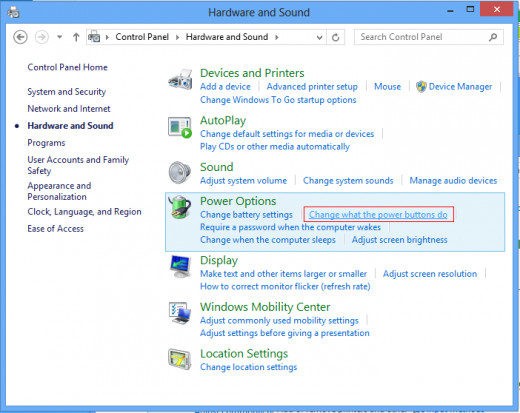Click Adjust screen resolution

[430, 274]
